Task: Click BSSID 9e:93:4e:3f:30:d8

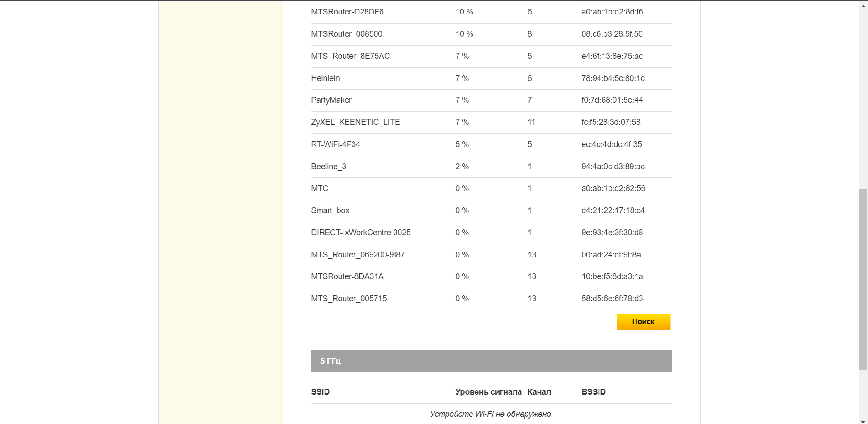Action: click(x=612, y=233)
